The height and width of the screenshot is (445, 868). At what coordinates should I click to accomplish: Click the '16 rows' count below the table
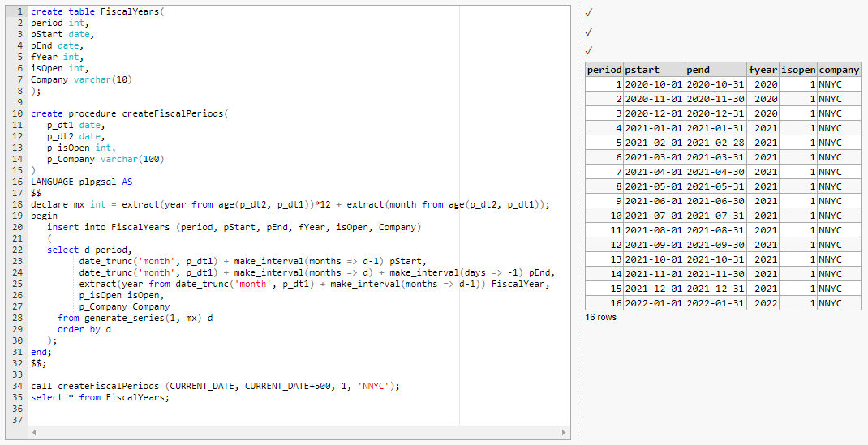[x=600, y=317]
